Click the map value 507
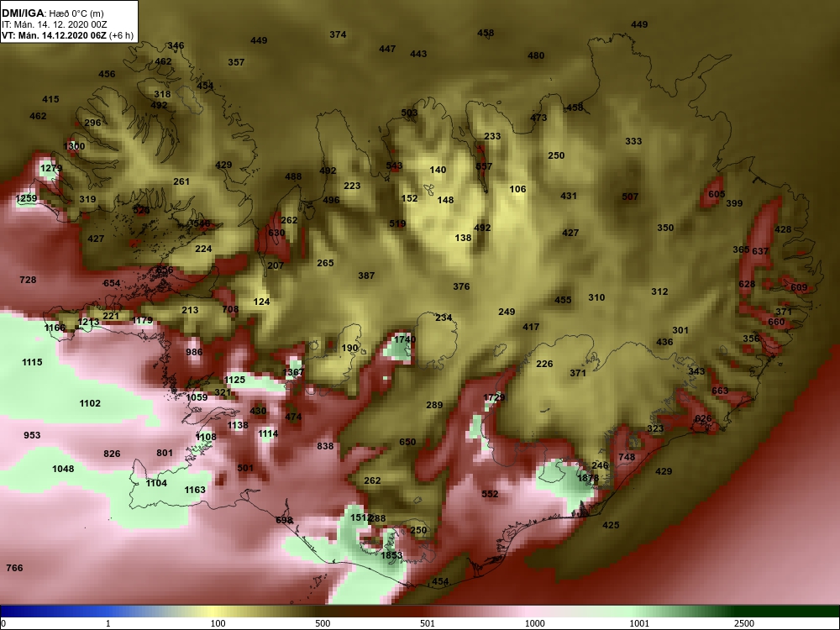 click(630, 197)
